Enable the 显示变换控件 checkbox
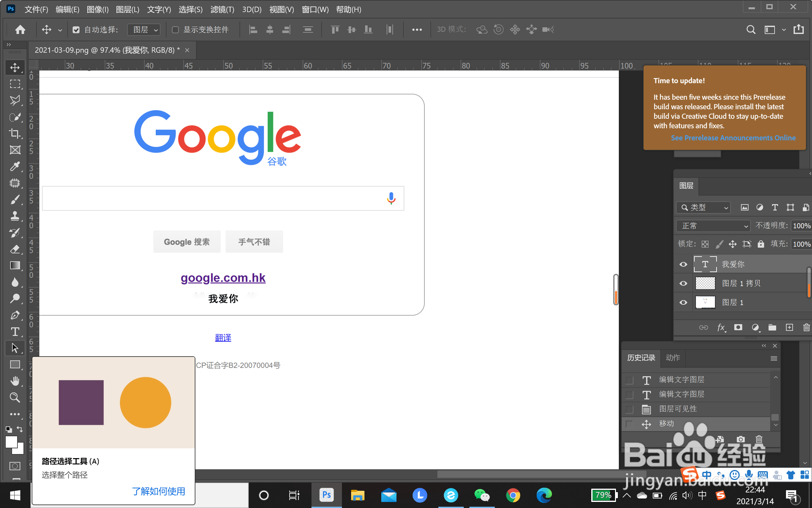The width and height of the screenshot is (812, 508). pyautogui.click(x=175, y=30)
